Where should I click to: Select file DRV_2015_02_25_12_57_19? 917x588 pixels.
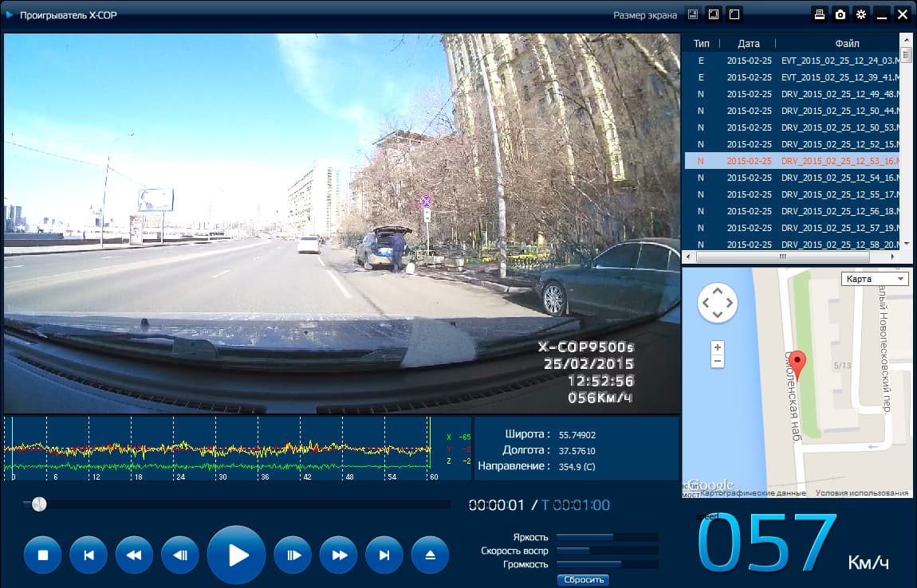tap(792, 228)
